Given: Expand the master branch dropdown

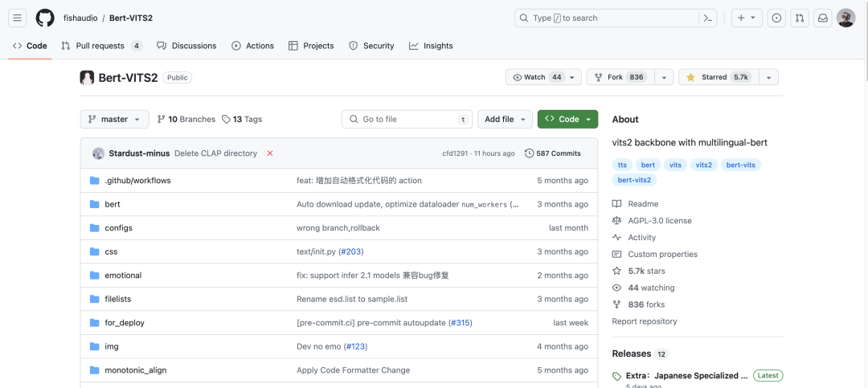Looking at the screenshot, I should (x=115, y=119).
